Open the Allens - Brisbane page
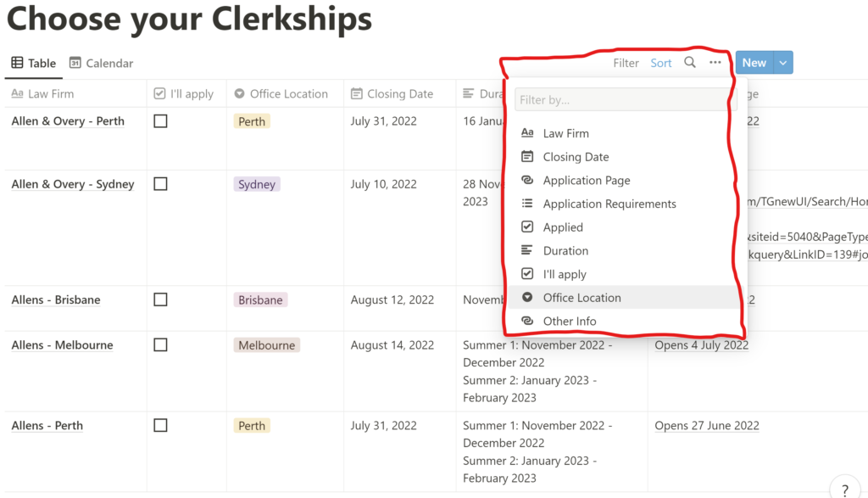868x498 pixels. (56, 299)
